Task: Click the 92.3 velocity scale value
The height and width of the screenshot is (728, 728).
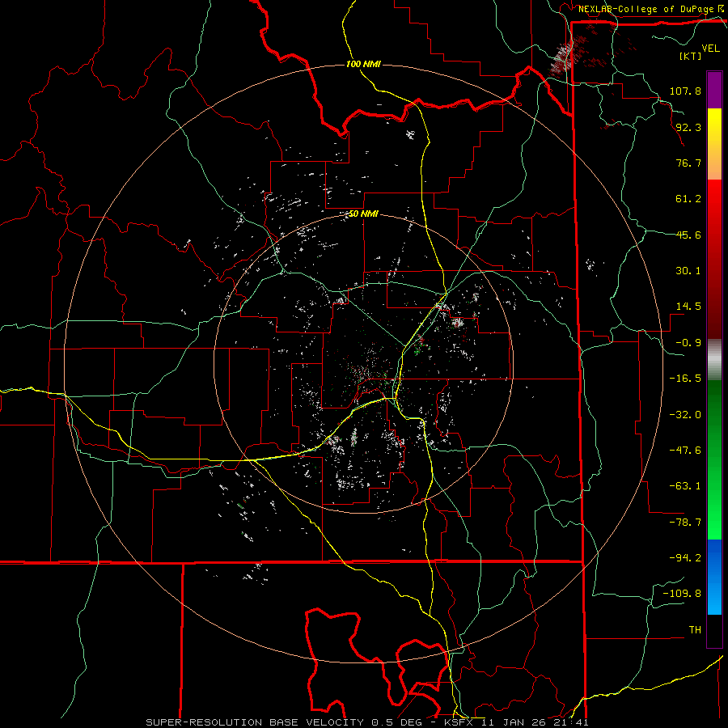Action: (688, 127)
